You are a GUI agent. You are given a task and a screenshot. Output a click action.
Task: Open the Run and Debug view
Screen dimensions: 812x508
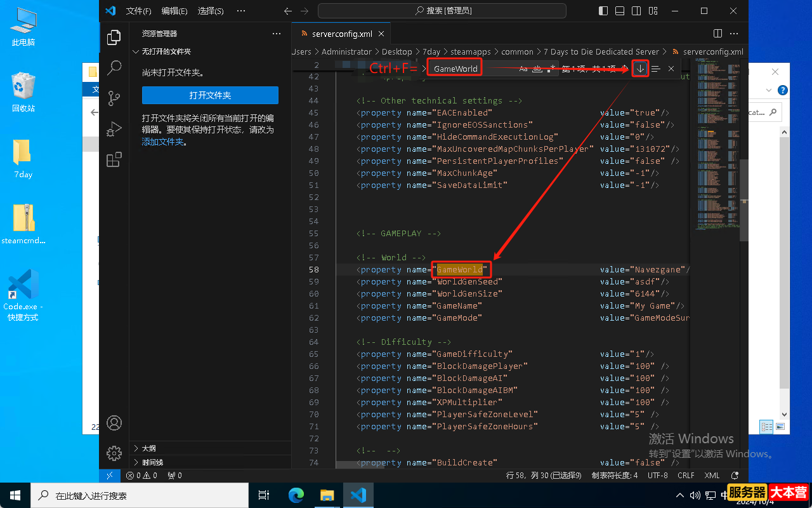tap(114, 129)
